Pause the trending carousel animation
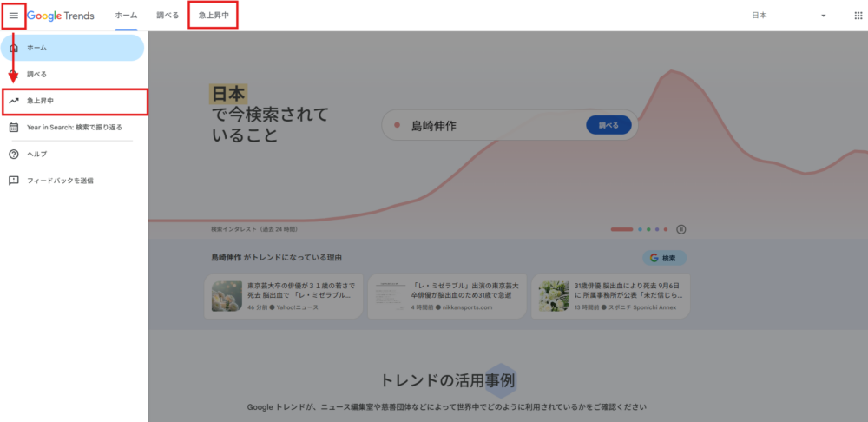Image resolution: width=868 pixels, height=422 pixels. point(681,229)
